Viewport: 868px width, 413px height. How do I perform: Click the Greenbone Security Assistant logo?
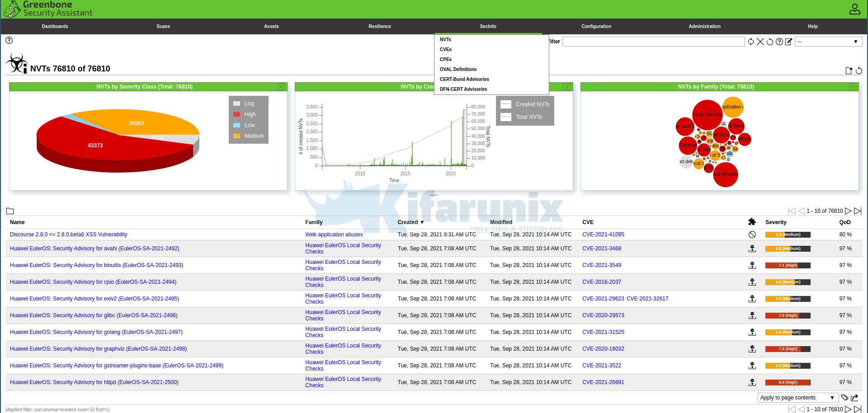pos(48,9)
